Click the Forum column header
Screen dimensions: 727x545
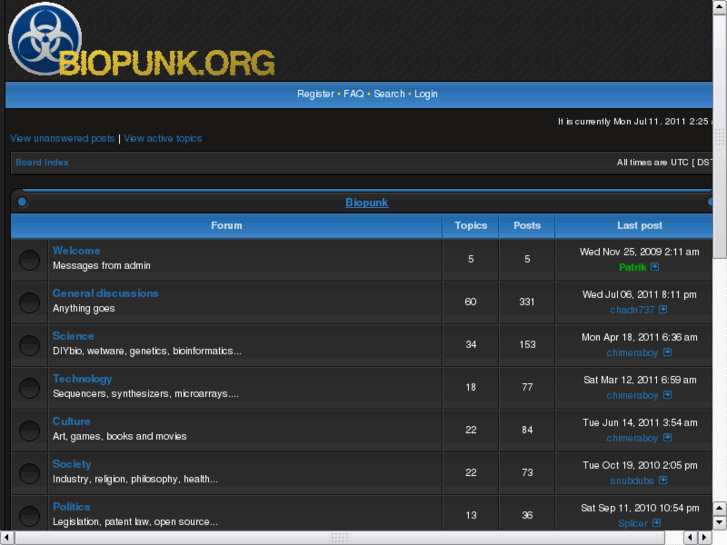pos(226,225)
